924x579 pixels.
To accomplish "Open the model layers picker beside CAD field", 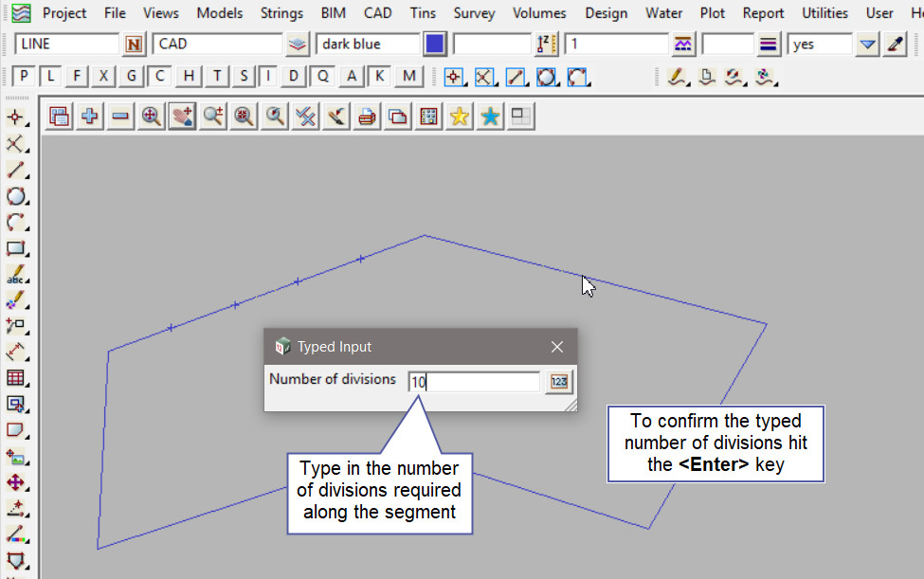I will [x=298, y=44].
